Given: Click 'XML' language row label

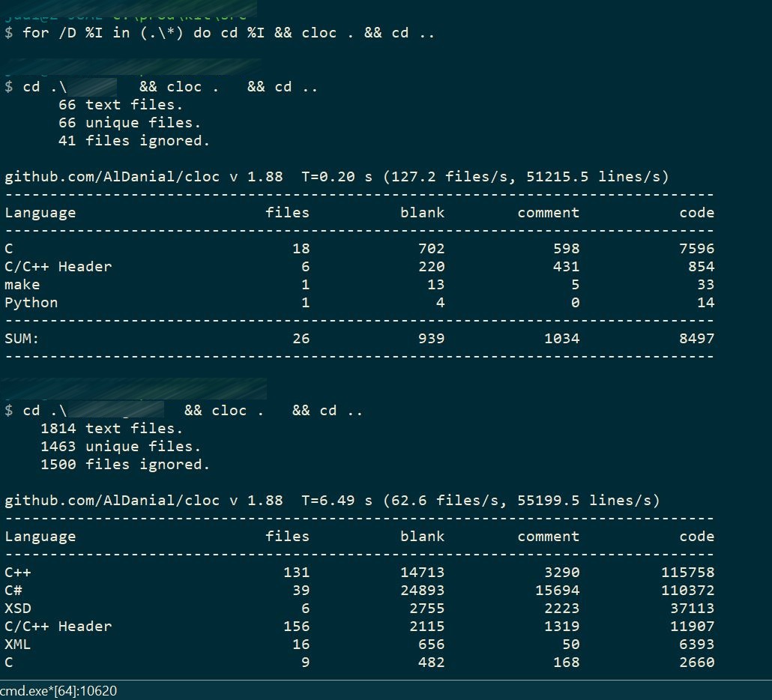Looking at the screenshot, I should [18, 645].
